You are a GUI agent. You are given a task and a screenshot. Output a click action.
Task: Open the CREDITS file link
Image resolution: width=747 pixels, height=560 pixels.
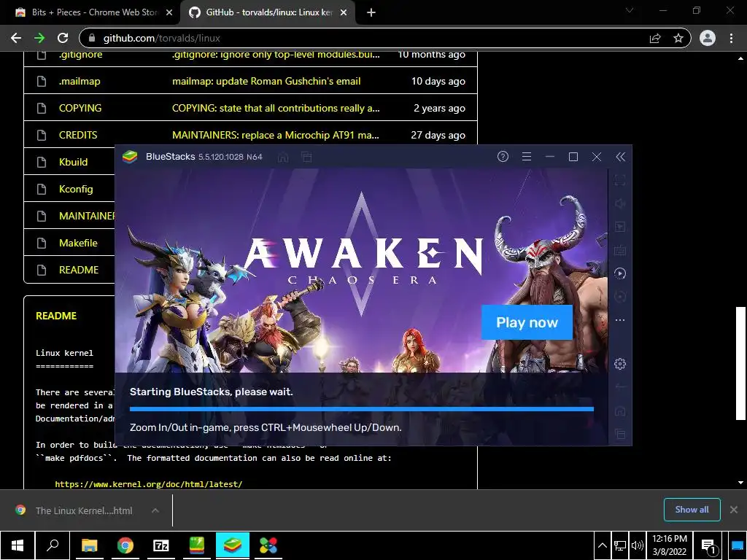[x=78, y=135]
